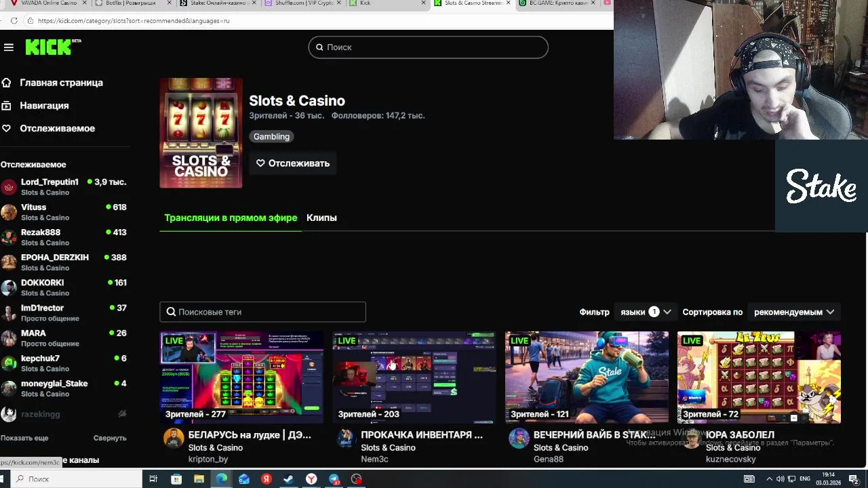
Task: Open the notification center icon
Action: 854,479
